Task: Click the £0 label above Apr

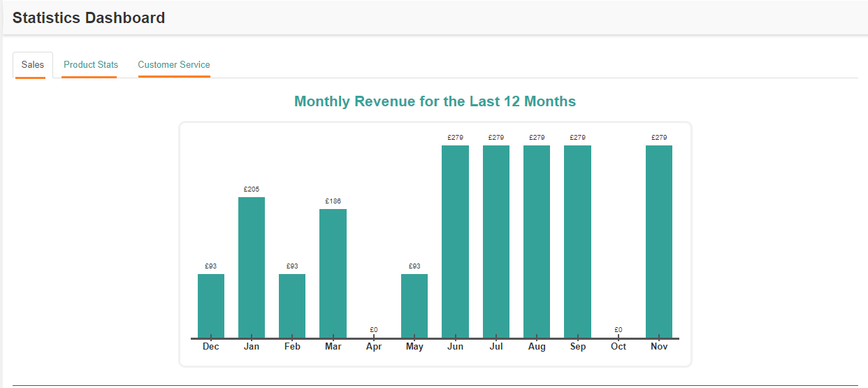Action: [x=374, y=330]
